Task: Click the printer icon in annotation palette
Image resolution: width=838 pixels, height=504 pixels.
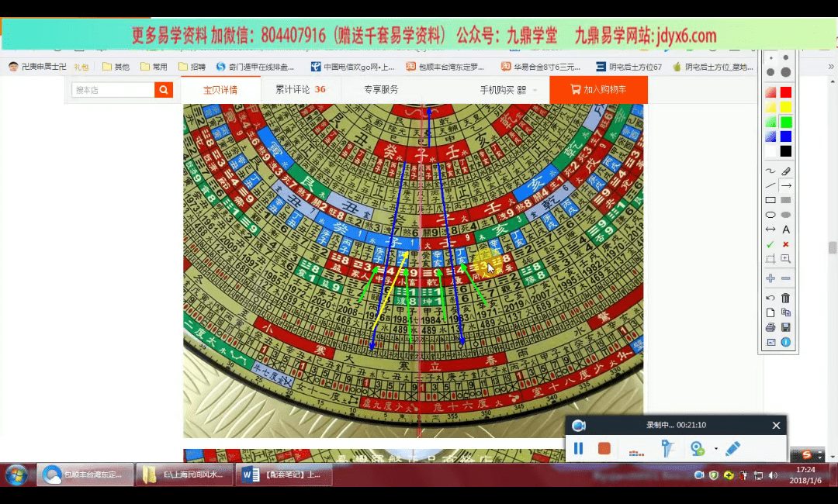Action: [x=770, y=327]
